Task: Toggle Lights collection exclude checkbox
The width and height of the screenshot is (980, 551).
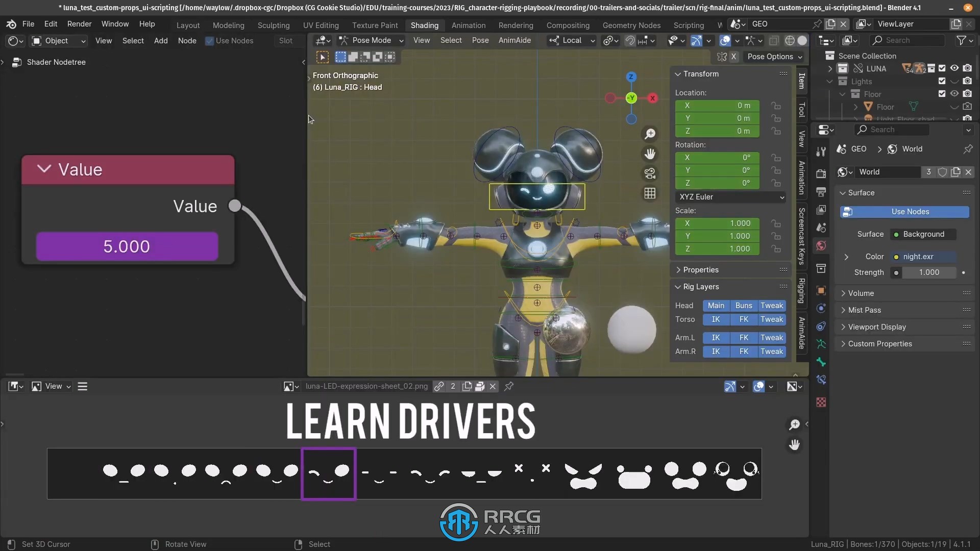Action: pos(942,81)
